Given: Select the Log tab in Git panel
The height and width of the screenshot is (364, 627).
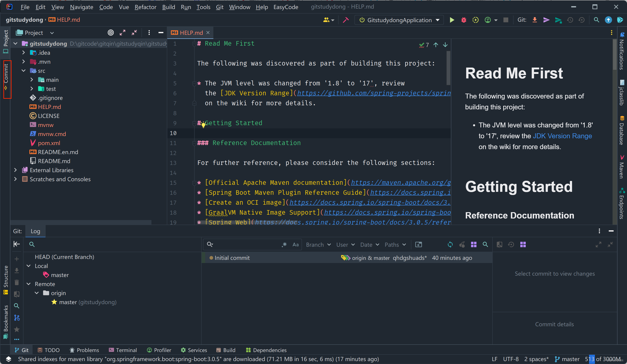Looking at the screenshot, I should click(x=35, y=231).
